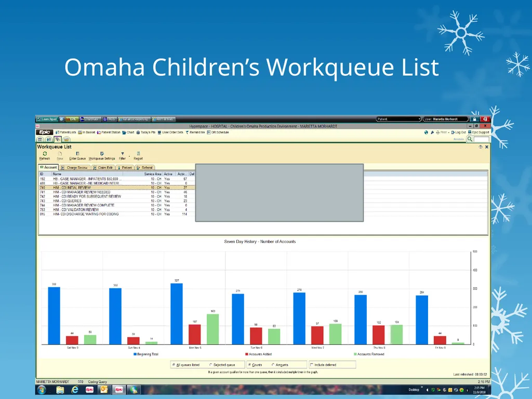This screenshot has width=532, height=399.
Task: Open the Patient dropdown in the top bar
Action: tap(398, 119)
